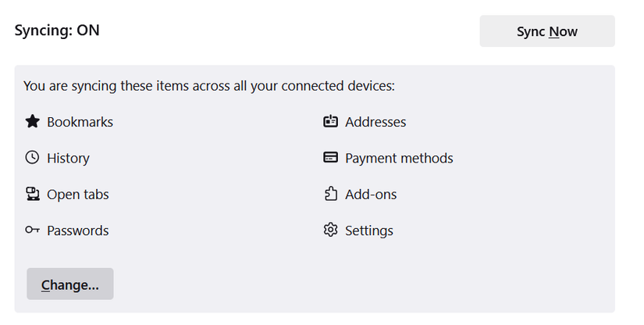Click the Passwords key icon
This screenshot has width=644, height=325.
pyautogui.click(x=33, y=230)
